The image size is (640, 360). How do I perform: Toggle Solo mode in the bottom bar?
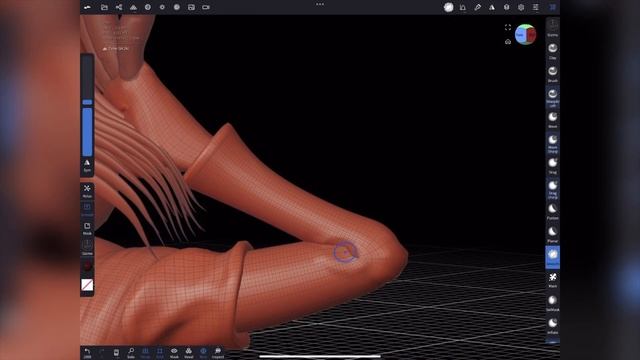pos(131,353)
